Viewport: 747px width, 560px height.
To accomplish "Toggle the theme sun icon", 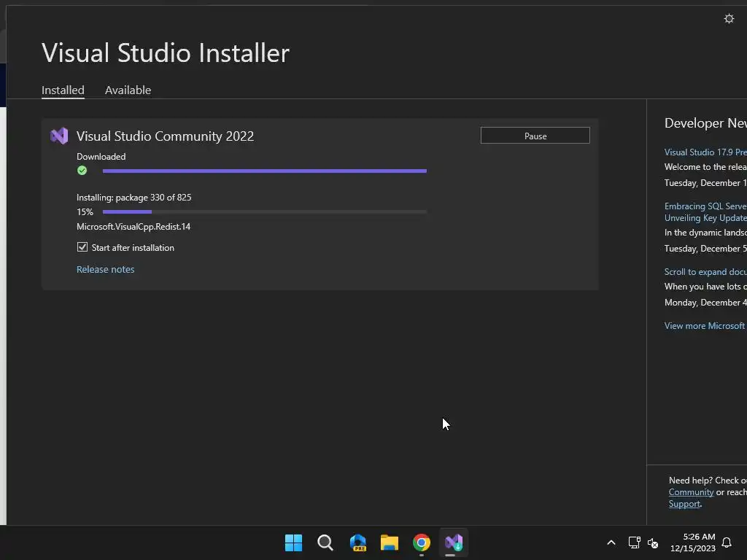I will [729, 18].
